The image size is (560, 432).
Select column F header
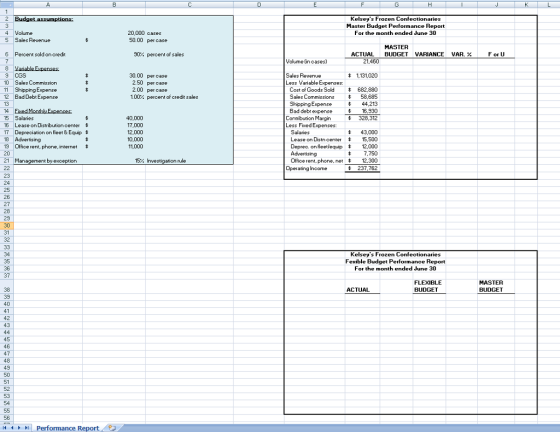click(x=362, y=4)
